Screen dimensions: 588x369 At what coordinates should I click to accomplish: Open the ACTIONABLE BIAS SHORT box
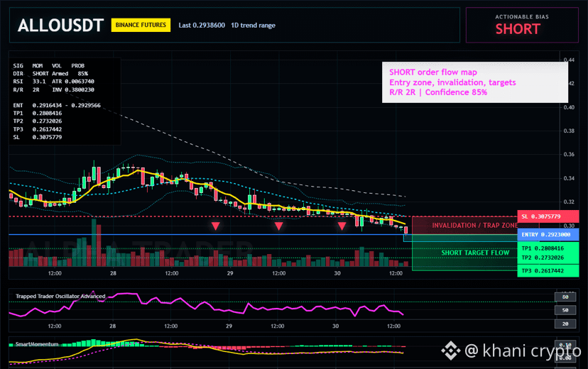click(x=522, y=25)
